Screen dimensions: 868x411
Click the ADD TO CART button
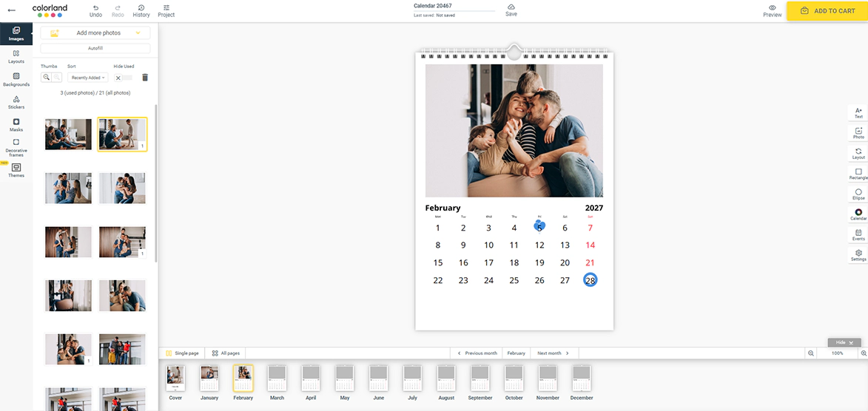point(827,10)
